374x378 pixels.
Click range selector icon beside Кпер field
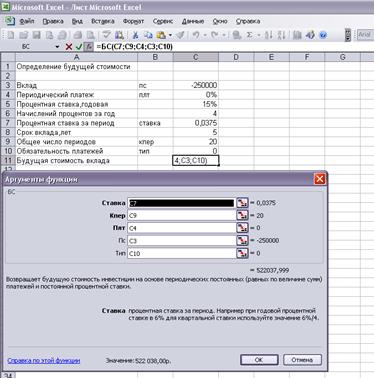(242, 215)
